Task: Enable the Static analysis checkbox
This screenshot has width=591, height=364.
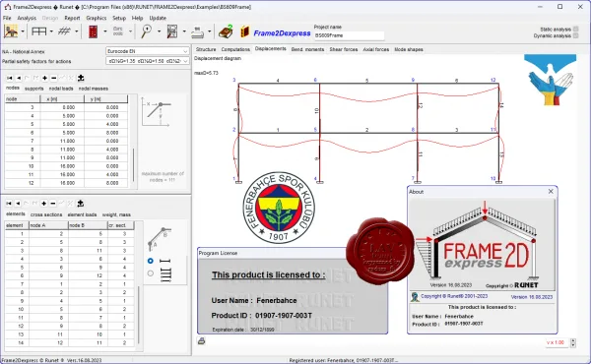Action: (x=575, y=29)
